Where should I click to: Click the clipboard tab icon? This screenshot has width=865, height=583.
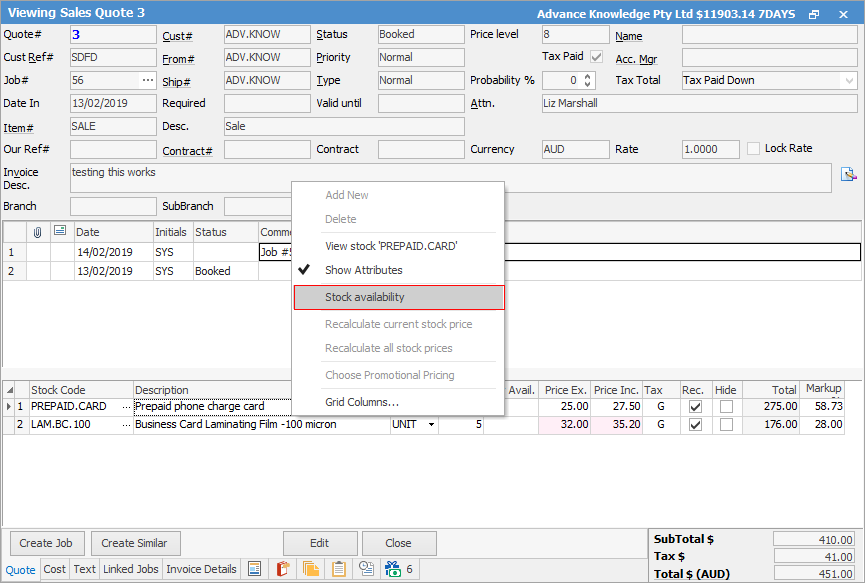pos(339,569)
